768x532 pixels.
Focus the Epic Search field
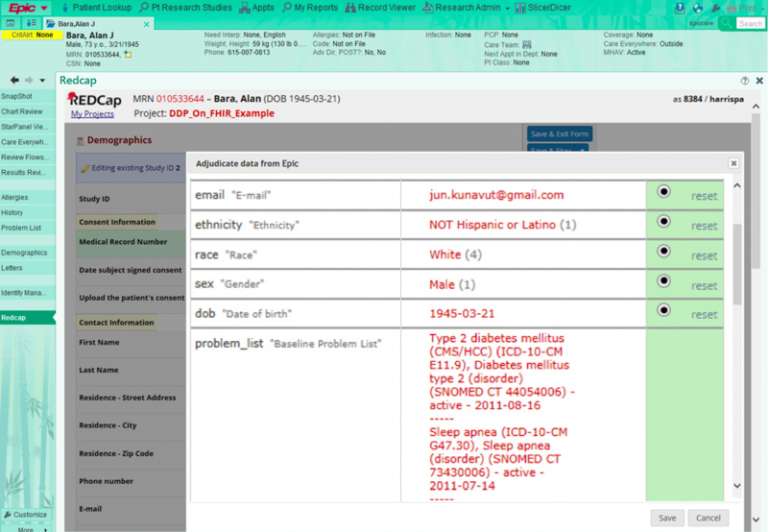point(751,23)
